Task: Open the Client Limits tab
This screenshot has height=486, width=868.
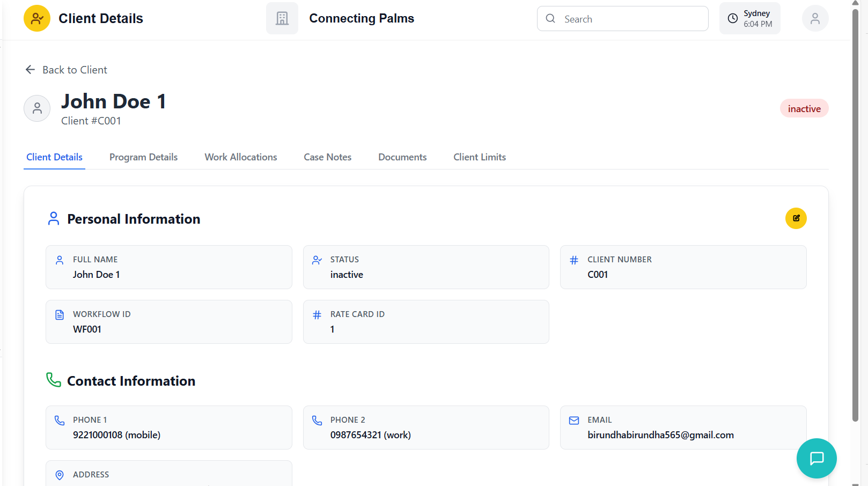Action: pos(480,157)
